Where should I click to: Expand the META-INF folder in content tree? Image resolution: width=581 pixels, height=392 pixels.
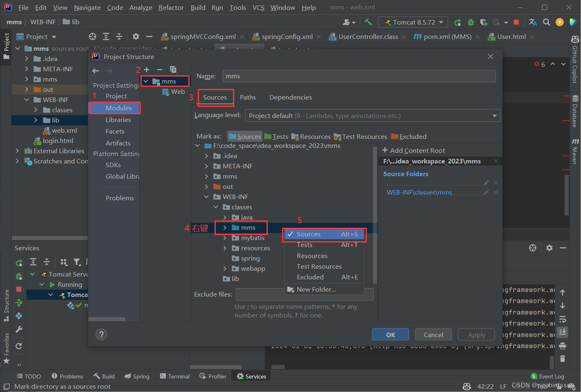pos(206,166)
